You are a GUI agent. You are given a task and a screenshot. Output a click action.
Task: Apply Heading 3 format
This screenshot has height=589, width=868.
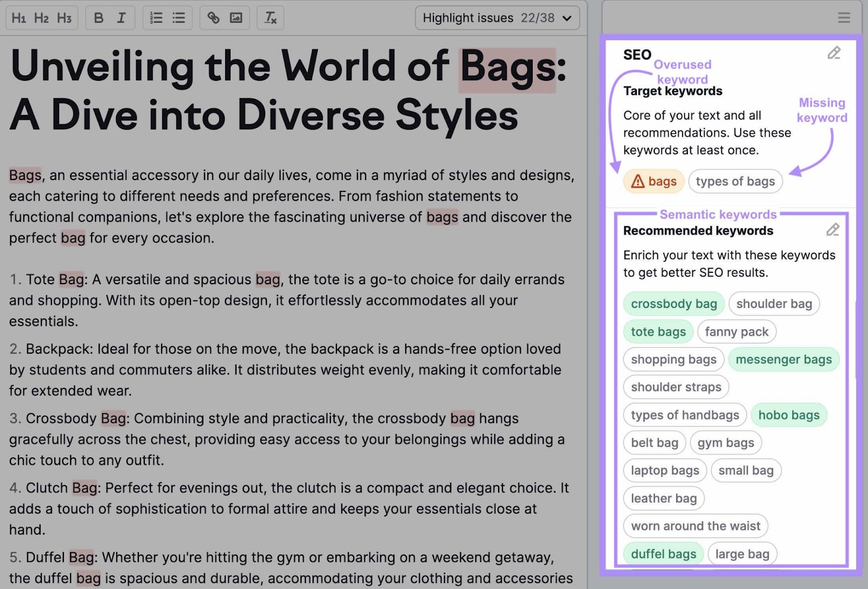[64, 18]
